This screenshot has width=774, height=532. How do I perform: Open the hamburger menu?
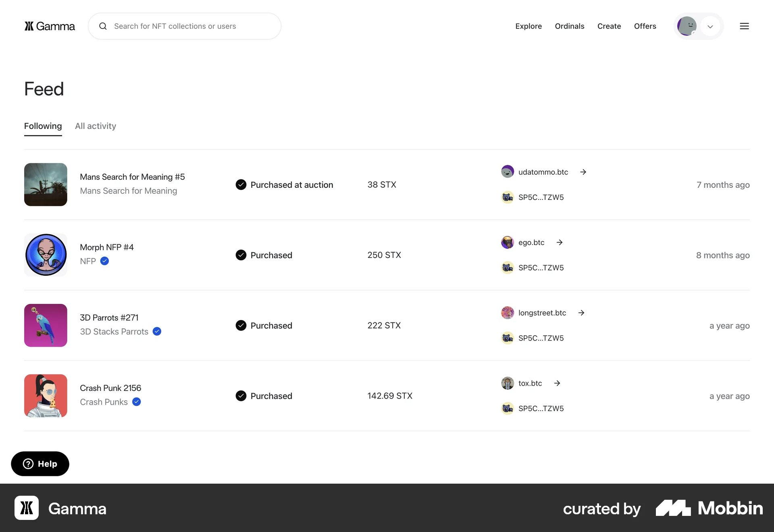pos(744,26)
